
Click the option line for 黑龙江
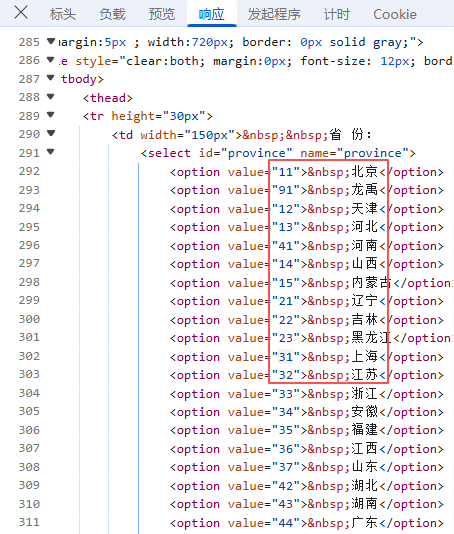312,338
